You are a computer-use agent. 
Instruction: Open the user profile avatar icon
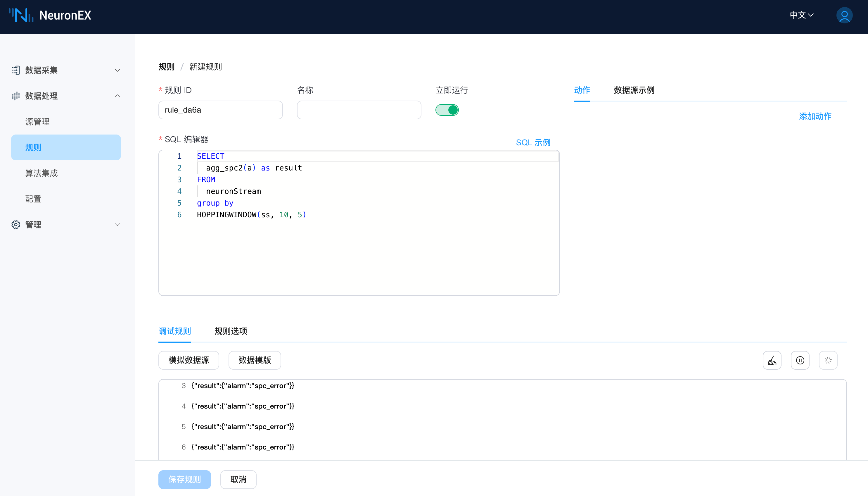pos(844,15)
